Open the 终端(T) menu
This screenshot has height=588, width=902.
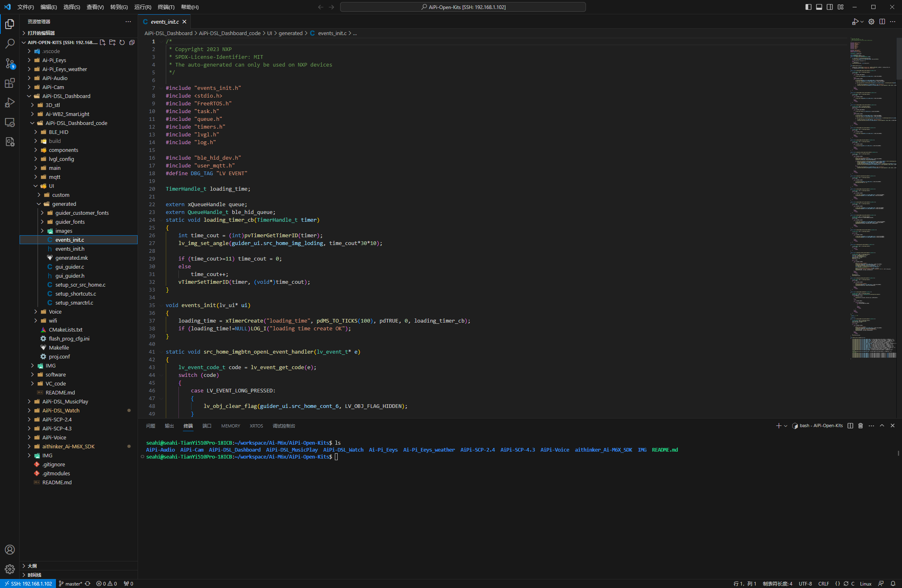(166, 7)
